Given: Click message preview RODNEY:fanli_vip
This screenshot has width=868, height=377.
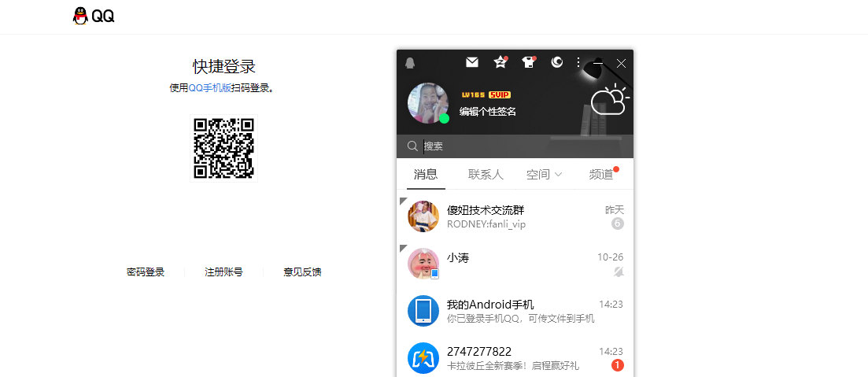Looking at the screenshot, I should click(486, 225).
